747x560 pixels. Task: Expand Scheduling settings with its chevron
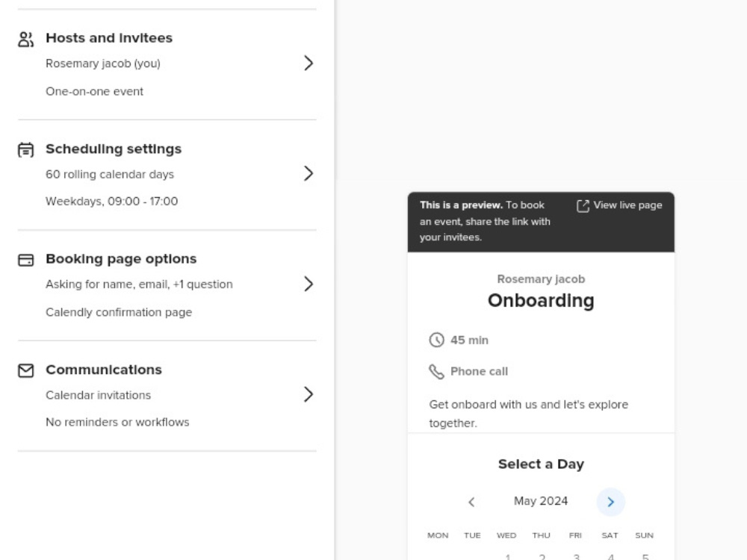(x=309, y=173)
